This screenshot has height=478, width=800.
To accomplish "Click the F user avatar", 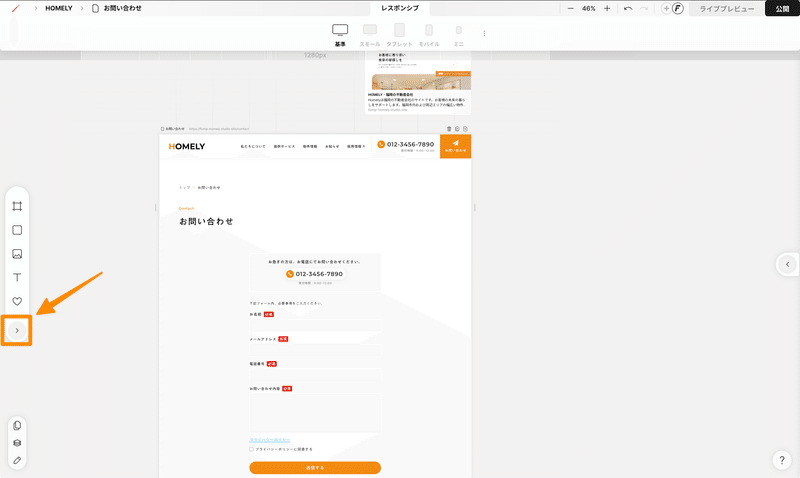I will (x=678, y=8).
